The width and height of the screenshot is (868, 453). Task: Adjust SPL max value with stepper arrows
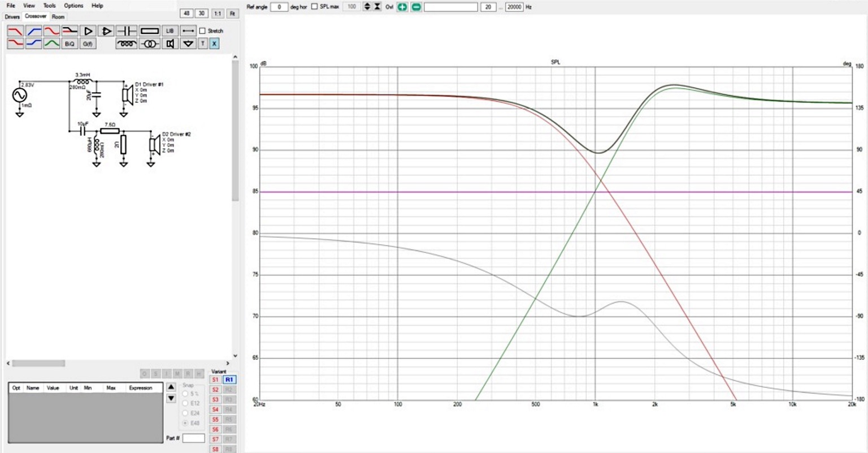(367, 7)
